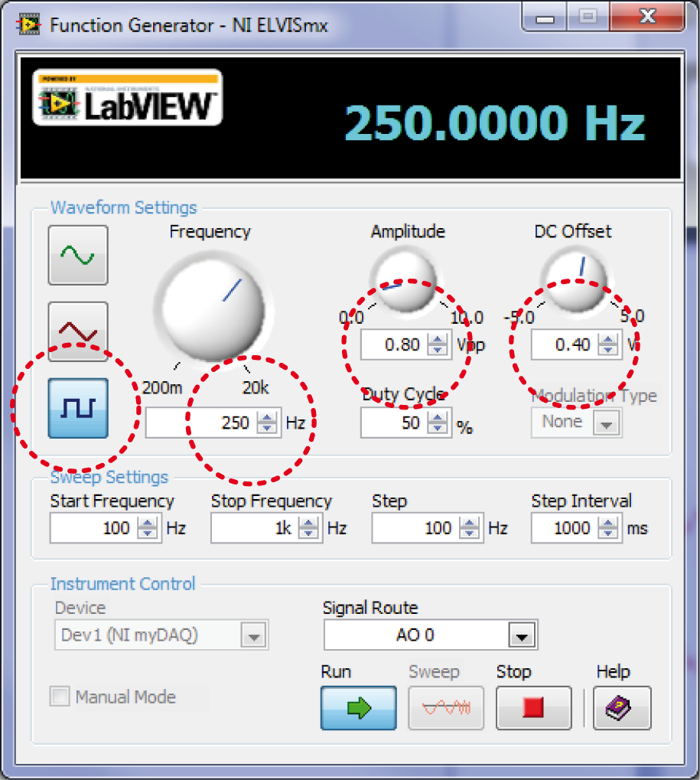Click the Function Generator title bar icon

coord(28,24)
